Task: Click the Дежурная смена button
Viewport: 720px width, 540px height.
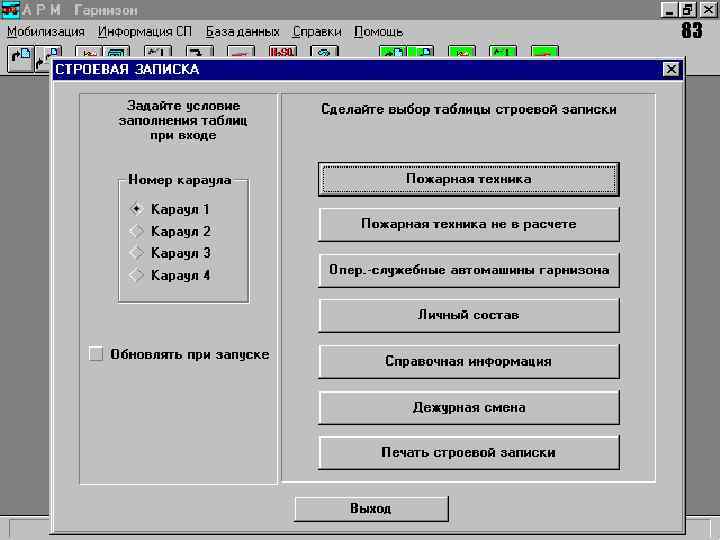Action: pos(469,407)
